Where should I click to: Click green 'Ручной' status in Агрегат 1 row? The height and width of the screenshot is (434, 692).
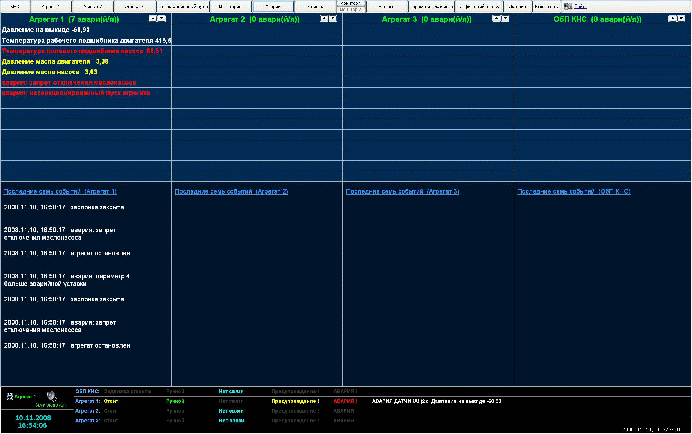(175, 401)
